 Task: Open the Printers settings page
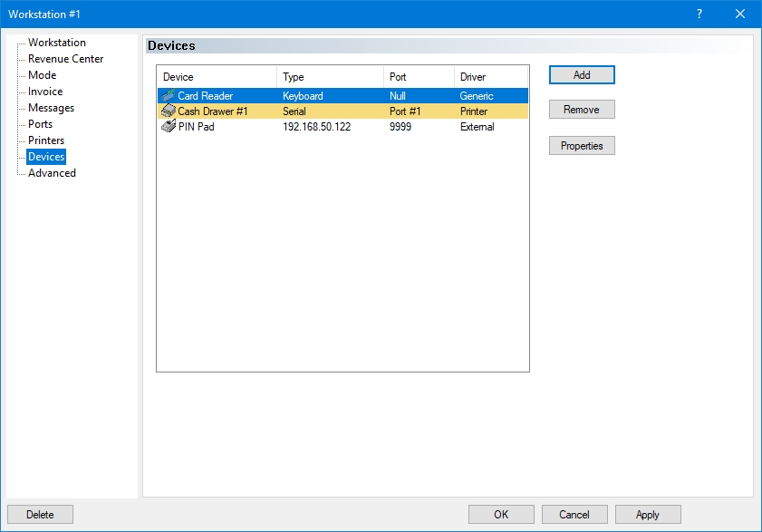click(46, 140)
